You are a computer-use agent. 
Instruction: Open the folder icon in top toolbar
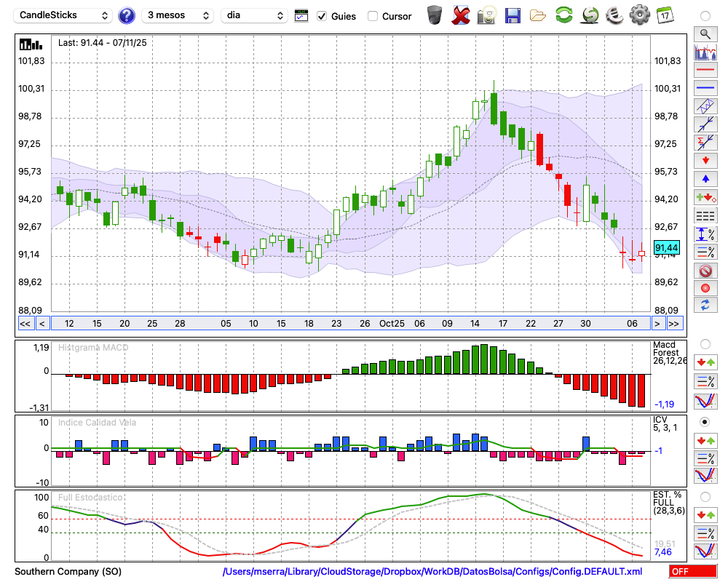[x=538, y=15]
